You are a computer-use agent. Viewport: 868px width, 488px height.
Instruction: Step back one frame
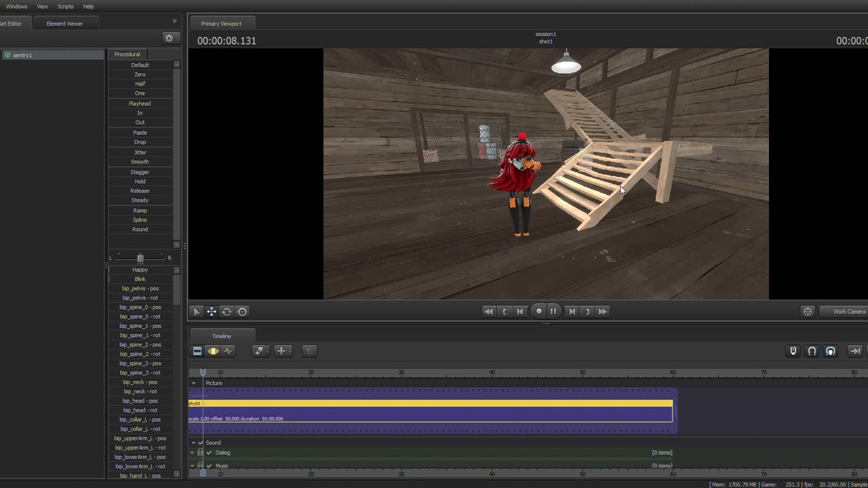(520, 312)
